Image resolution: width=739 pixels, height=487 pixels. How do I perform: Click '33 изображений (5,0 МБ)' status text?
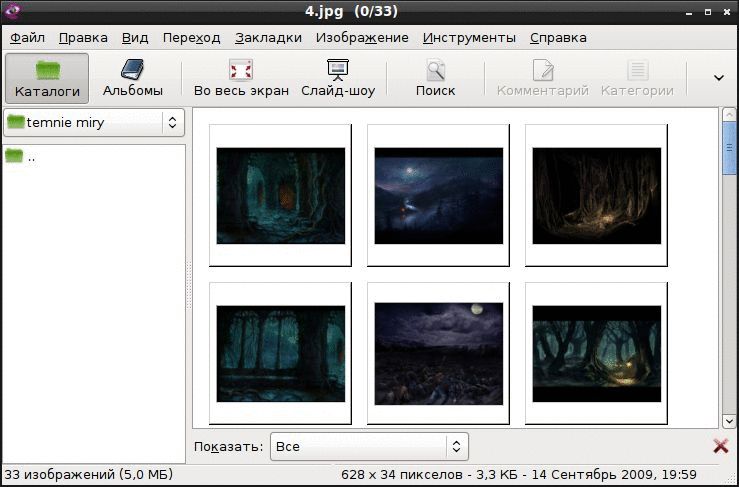[89, 474]
